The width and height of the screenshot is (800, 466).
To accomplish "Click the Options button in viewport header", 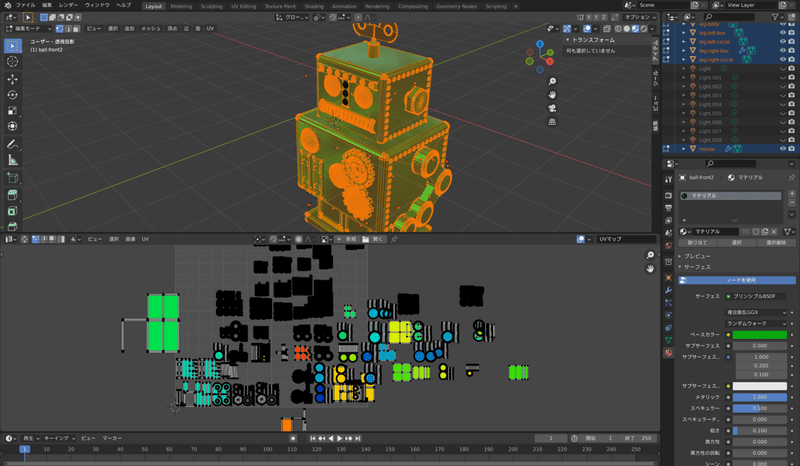I will tap(640, 17).
